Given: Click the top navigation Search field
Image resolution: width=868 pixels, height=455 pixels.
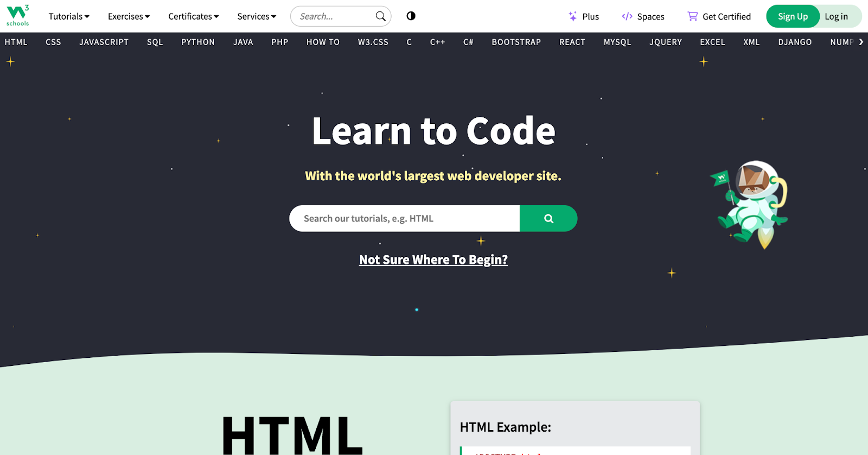Looking at the screenshot, I should pos(341,16).
